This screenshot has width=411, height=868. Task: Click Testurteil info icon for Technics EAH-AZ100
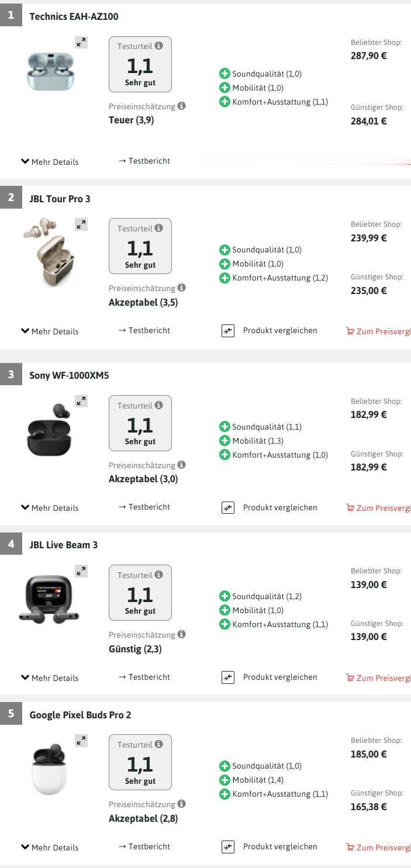pyautogui.click(x=159, y=46)
